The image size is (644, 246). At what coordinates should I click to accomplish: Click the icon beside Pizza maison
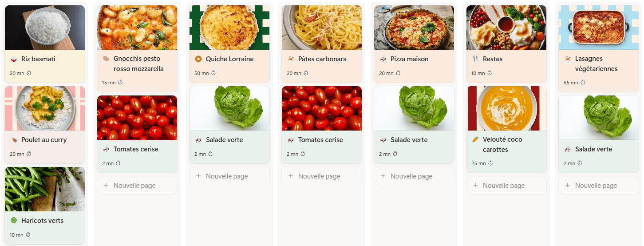coord(383,59)
